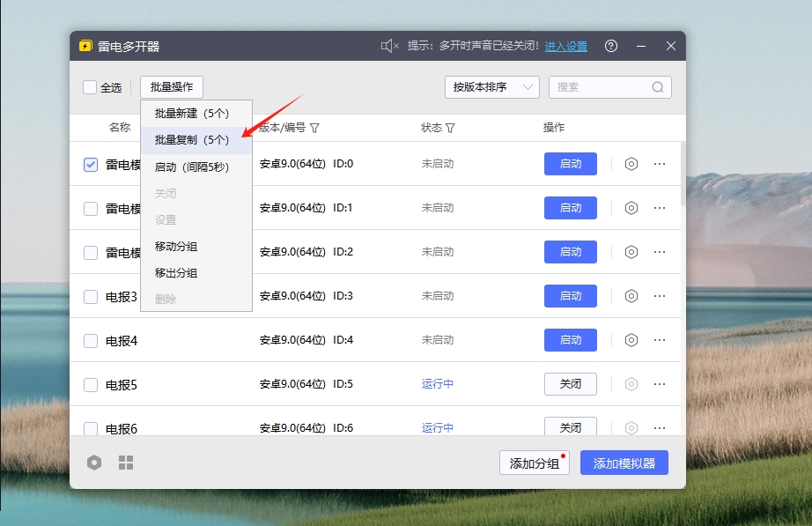Check the checkbox next to 电报5

click(x=89, y=384)
